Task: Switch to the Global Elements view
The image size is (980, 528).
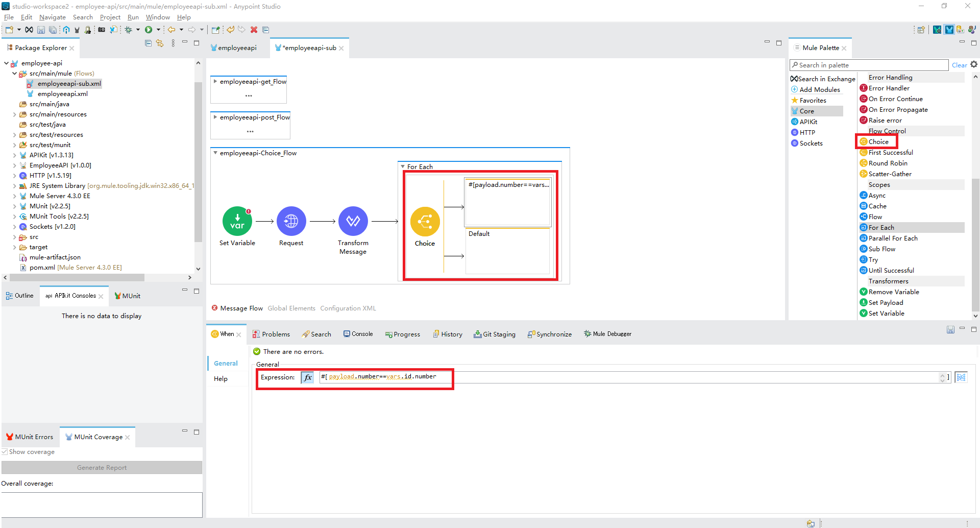Action: click(x=291, y=308)
